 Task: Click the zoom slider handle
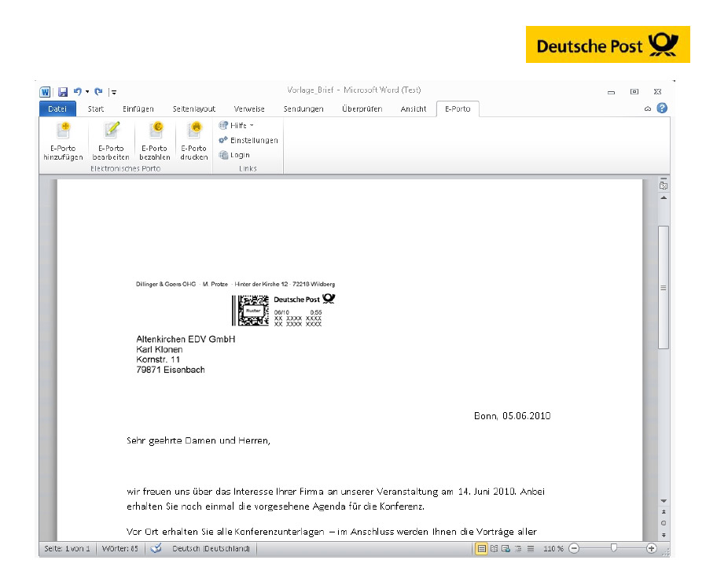click(x=614, y=548)
